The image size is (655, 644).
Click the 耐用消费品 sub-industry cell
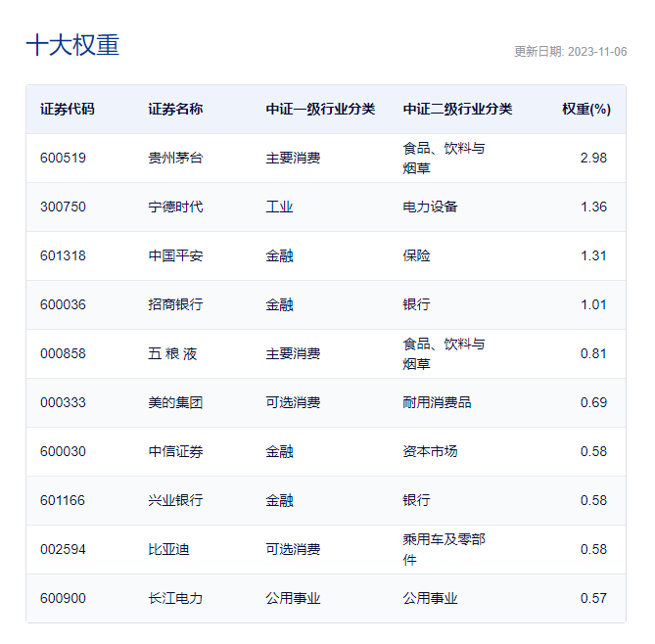coord(437,402)
